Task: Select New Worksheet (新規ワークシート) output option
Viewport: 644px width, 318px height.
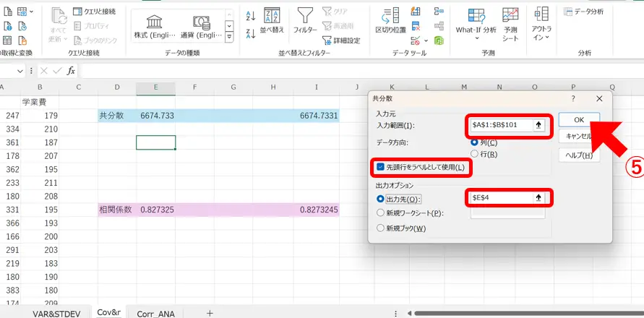Action: [381, 213]
